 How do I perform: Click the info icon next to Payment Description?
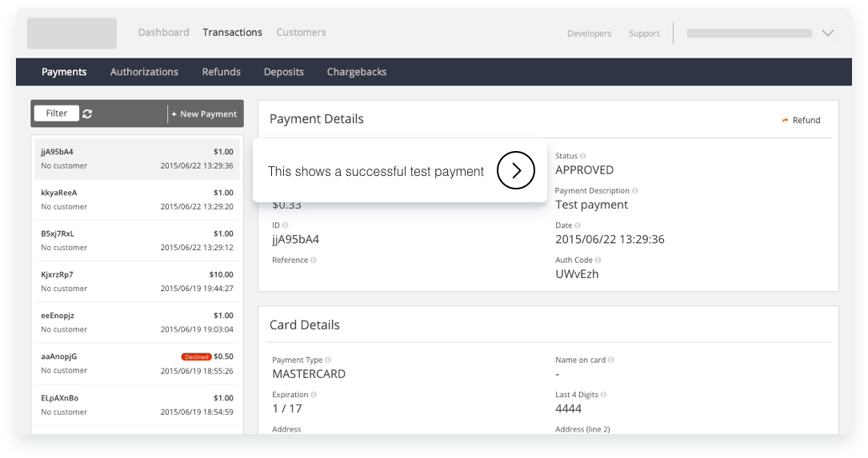[635, 191]
